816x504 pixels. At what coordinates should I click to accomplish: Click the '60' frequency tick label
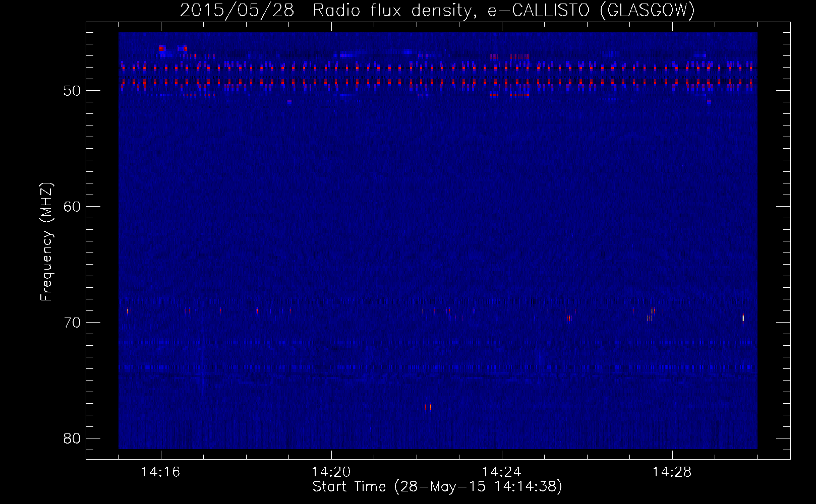[72, 207]
